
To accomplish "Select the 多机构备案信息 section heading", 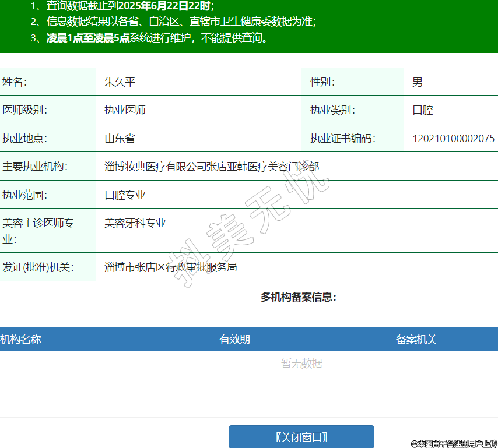I will (x=298, y=297).
